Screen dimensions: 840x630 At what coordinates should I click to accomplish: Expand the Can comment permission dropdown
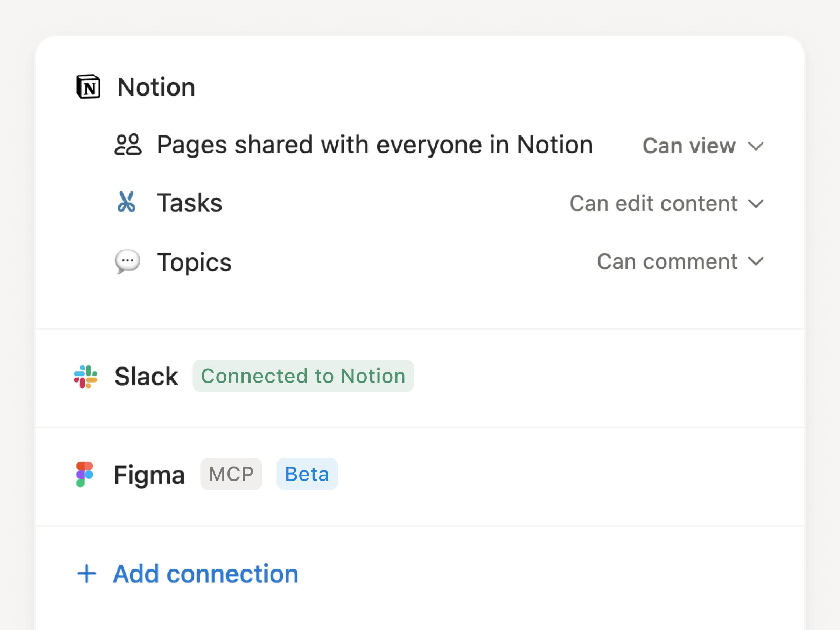(680, 262)
